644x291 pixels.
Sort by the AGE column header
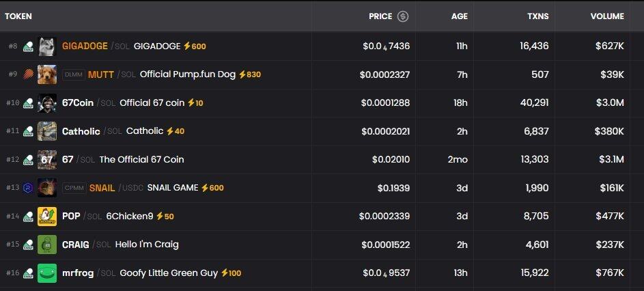[x=460, y=16]
